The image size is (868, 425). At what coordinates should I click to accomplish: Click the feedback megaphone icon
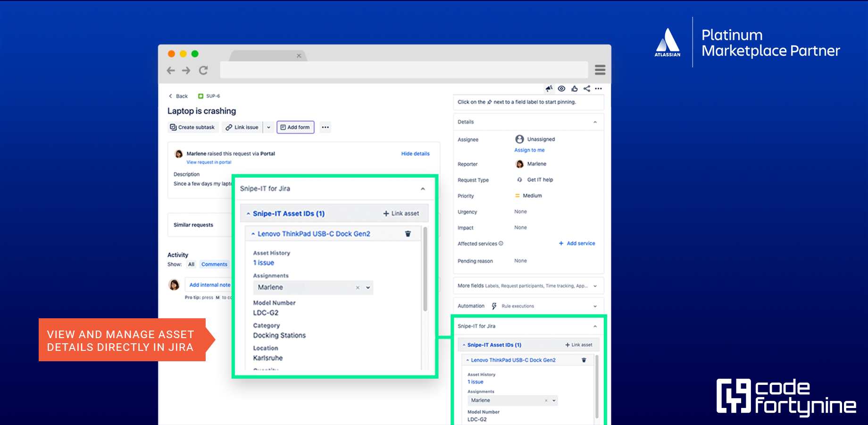coord(549,88)
